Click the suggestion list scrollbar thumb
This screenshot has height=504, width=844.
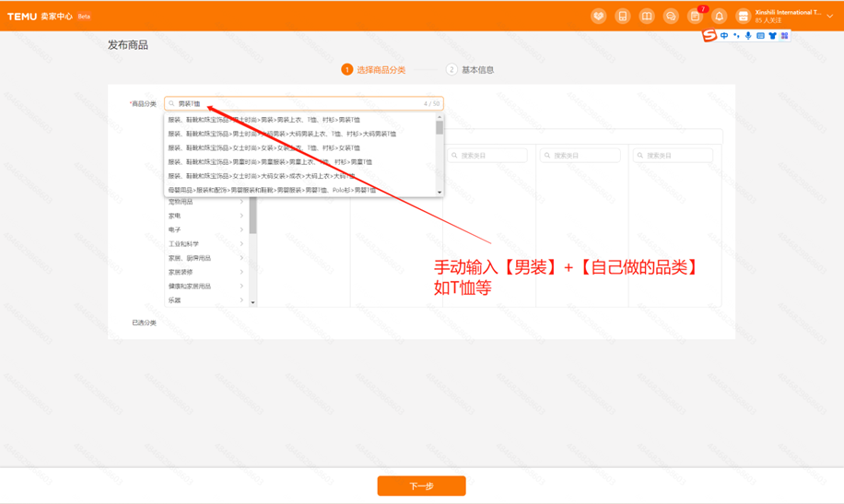coord(440,128)
